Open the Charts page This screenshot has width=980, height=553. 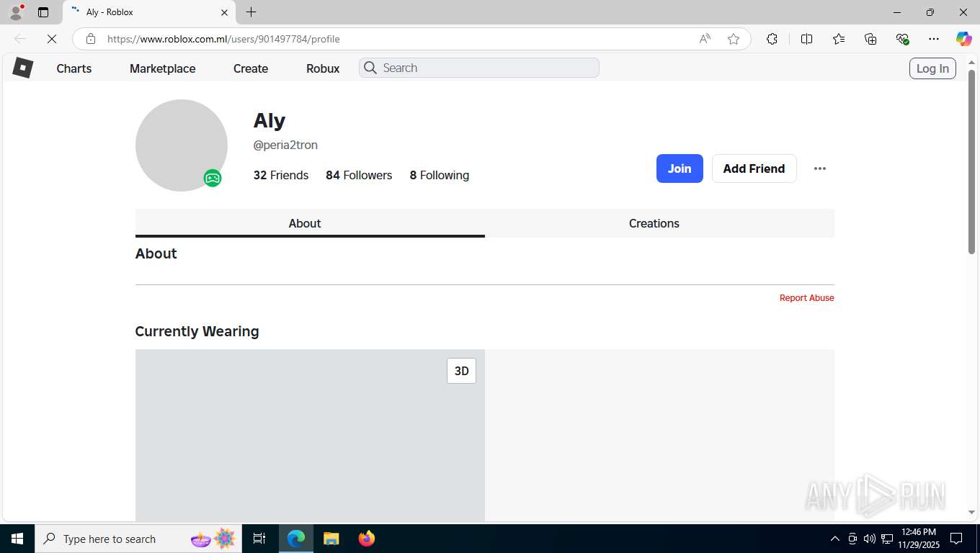[x=74, y=68]
